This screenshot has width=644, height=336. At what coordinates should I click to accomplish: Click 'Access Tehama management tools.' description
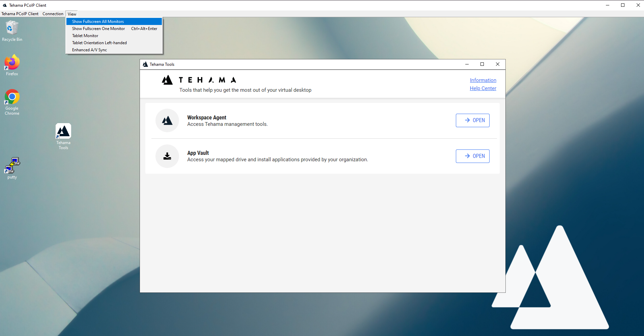(x=228, y=124)
